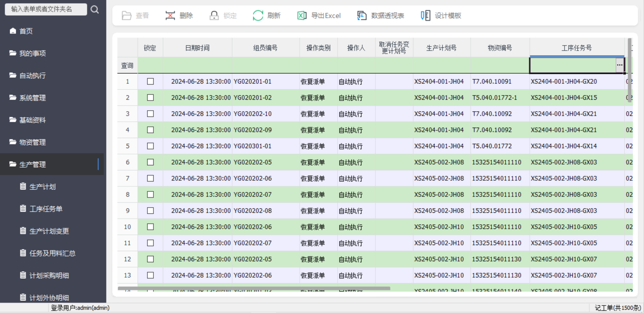Expand the 系统管理 folder in sidebar

tap(32, 98)
